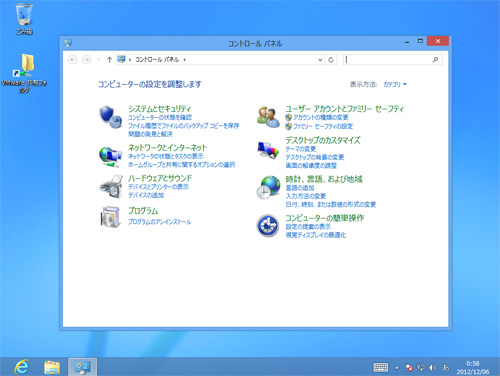Open システムとセキュリティ heading link
Viewport: 500px width, 376px height.
[160, 109]
